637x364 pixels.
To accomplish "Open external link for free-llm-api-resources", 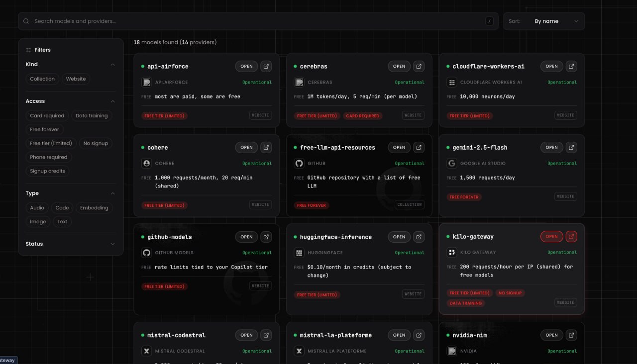I will point(419,147).
